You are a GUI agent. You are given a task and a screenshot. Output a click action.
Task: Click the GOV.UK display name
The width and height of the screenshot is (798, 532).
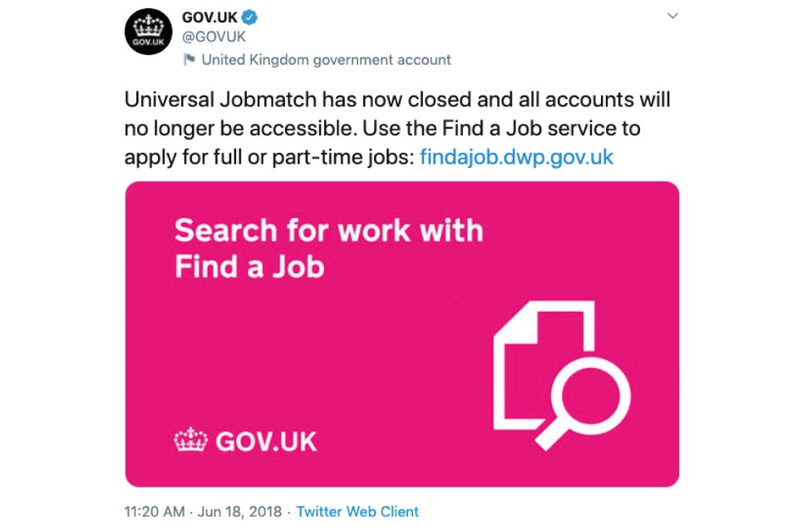[209, 17]
